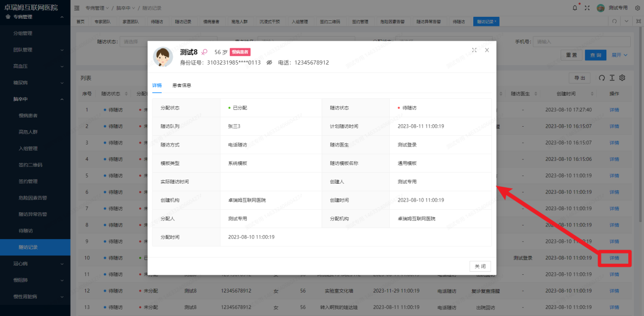
Task: Open 危险因素告警 in sidebar
Action: point(33,197)
